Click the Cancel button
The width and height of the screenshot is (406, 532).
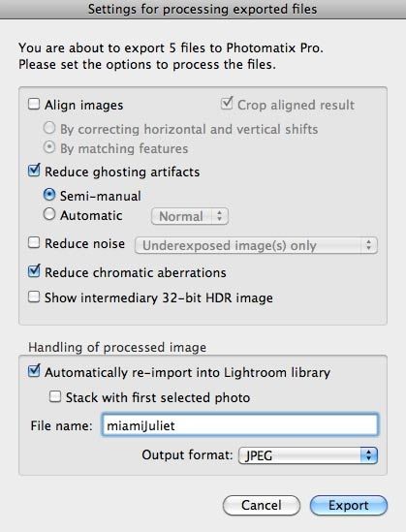click(262, 505)
